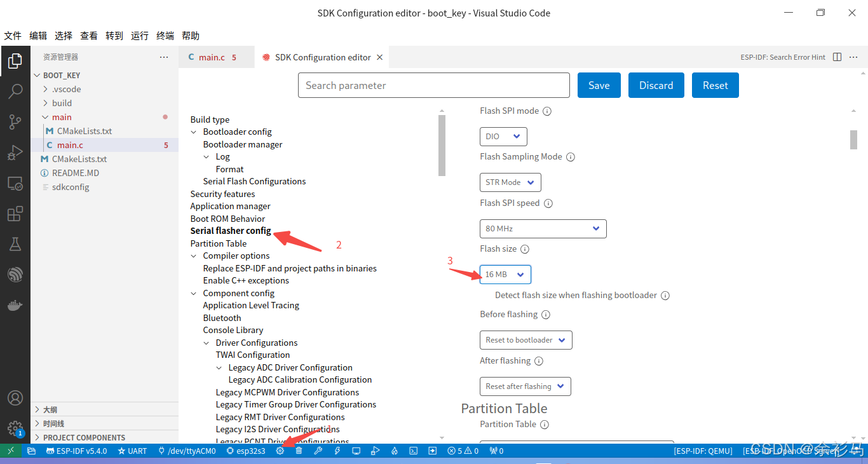Select the esp32s3 target in status bar

coord(246,451)
